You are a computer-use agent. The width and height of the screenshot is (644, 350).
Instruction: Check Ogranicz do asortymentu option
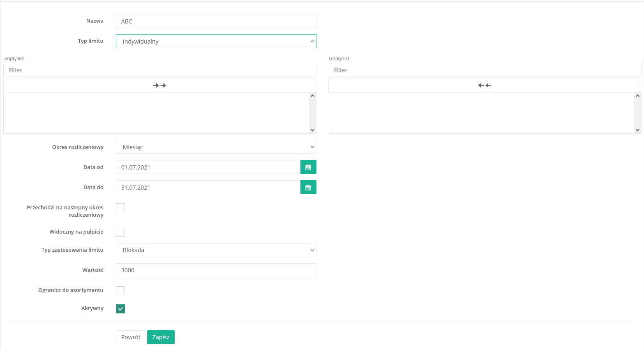(x=120, y=291)
